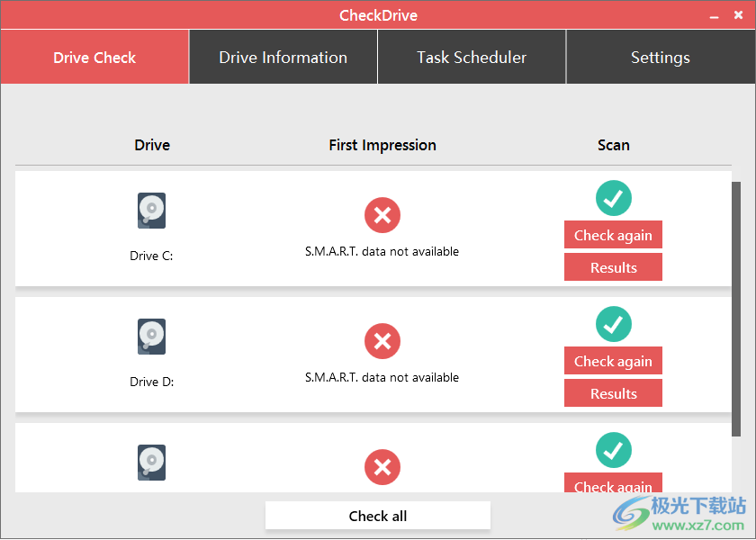Click the Drive D: hard disk icon
Screen dimensions: 756x540
(151, 337)
